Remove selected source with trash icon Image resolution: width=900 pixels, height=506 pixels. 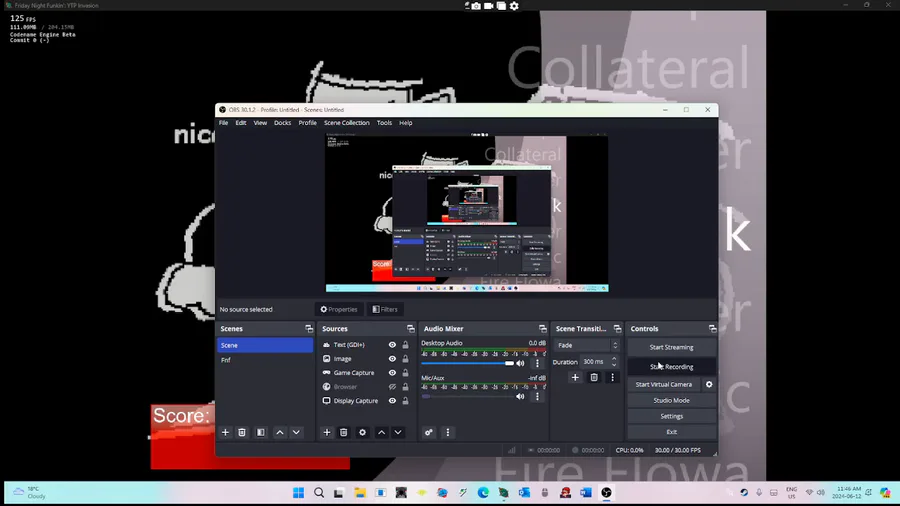(x=343, y=433)
